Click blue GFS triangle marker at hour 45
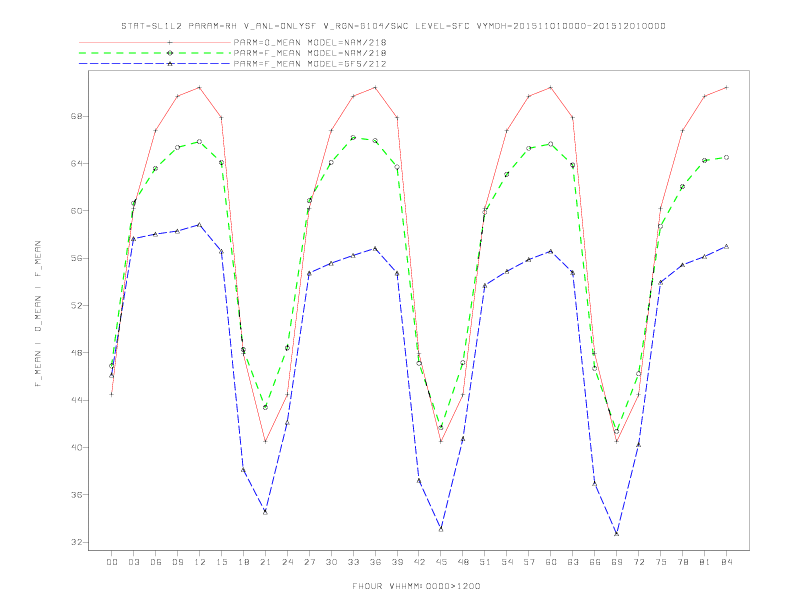Image resolution: width=792 pixels, height=612 pixels. (x=441, y=529)
